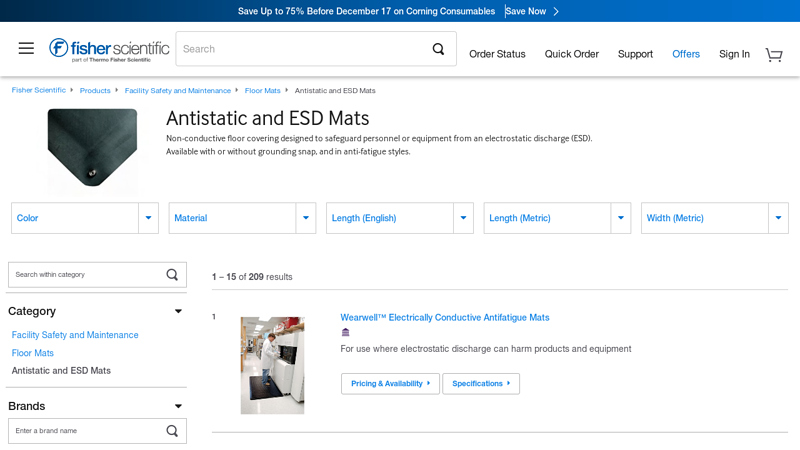The width and height of the screenshot is (800, 450).
Task: Click magnifier icon in brand name field
Action: 172,431
